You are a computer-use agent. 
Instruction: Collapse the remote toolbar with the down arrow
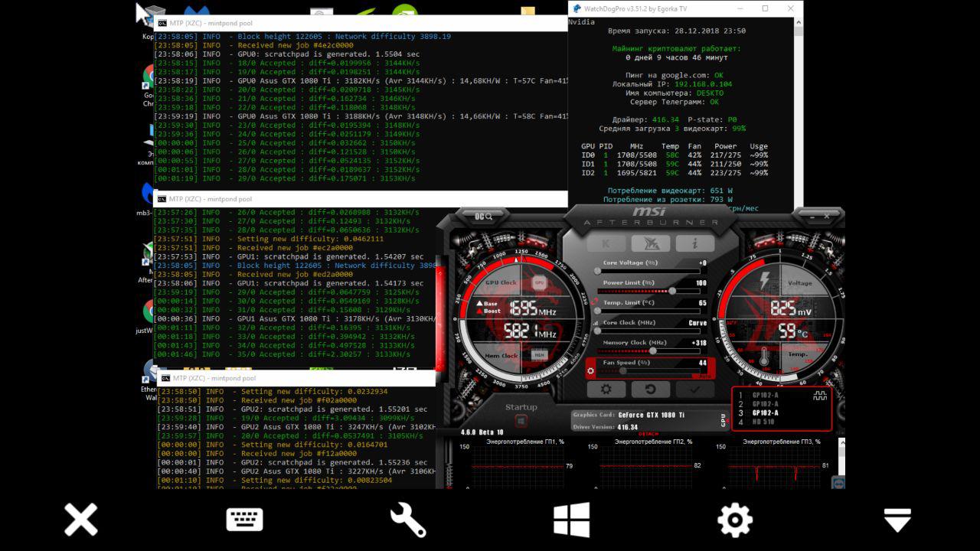[897, 520]
